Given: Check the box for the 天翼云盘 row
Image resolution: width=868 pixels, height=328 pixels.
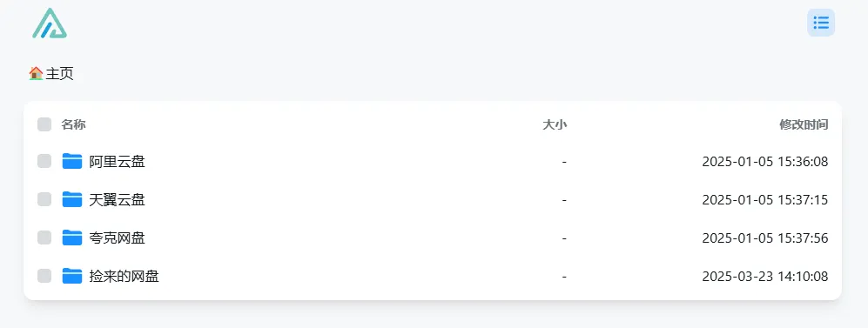Looking at the screenshot, I should pyautogui.click(x=44, y=199).
